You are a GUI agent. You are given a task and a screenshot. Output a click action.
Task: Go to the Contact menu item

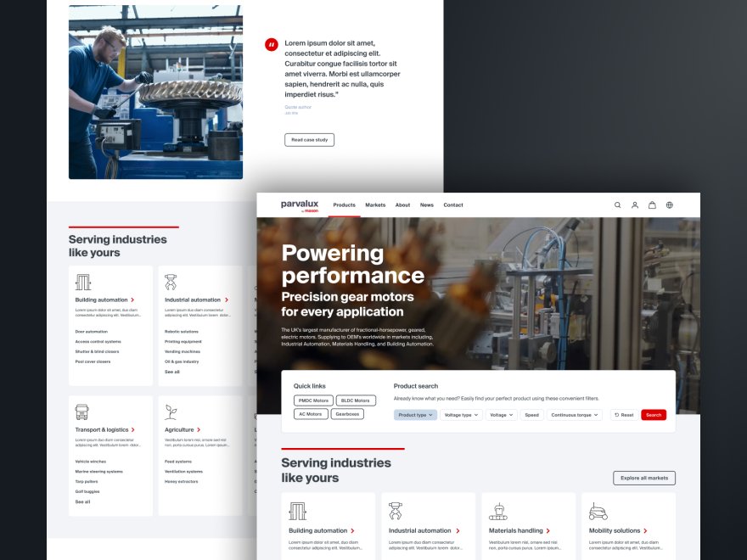pyautogui.click(x=453, y=205)
